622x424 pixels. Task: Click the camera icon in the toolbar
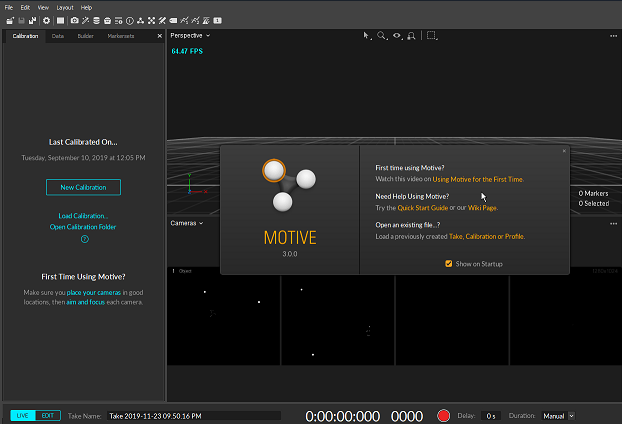75,20
